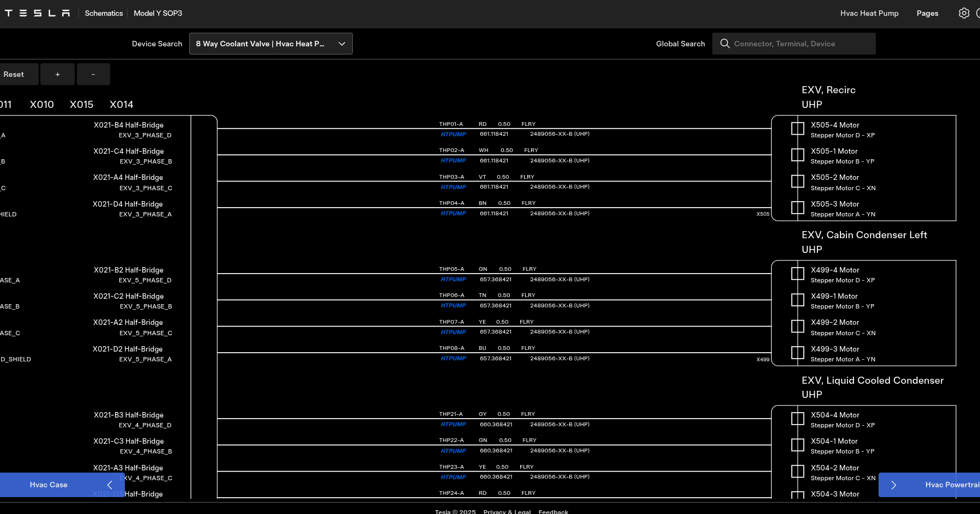Click HTPUMP link under THP08-A wire
The height and width of the screenshot is (514, 980).
[x=453, y=359]
